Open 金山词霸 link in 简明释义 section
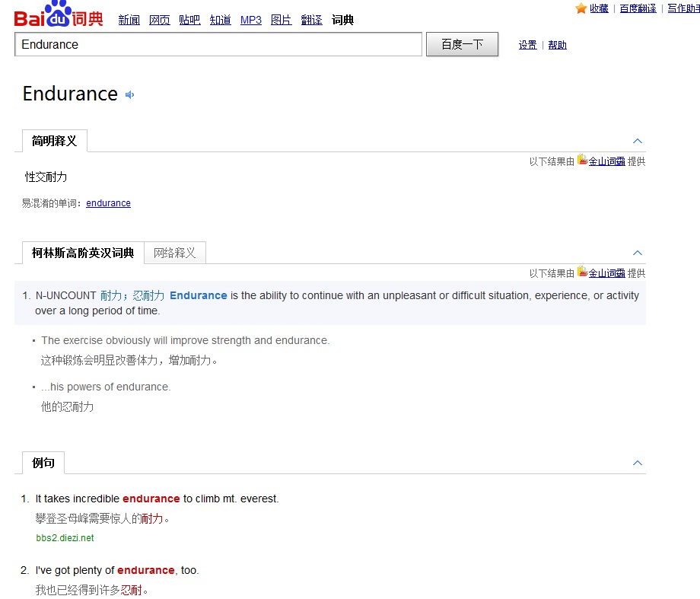Viewport: 700px width, 599px height. tap(606, 161)
